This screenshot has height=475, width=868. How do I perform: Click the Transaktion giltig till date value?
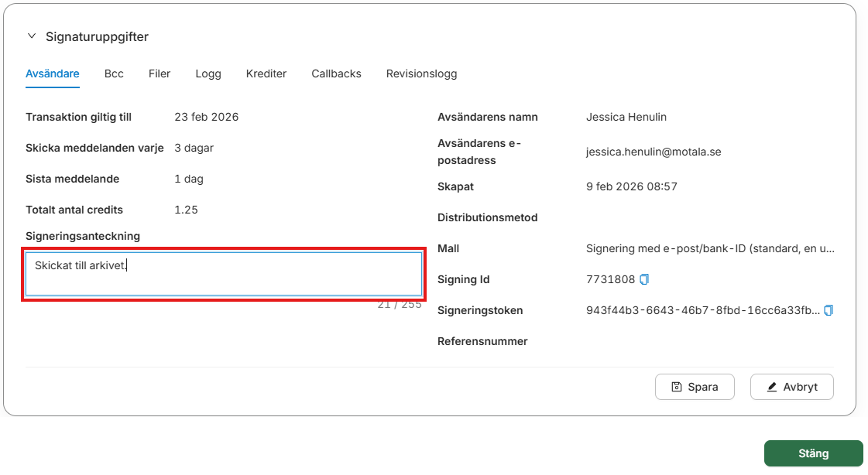click(207, 117)
